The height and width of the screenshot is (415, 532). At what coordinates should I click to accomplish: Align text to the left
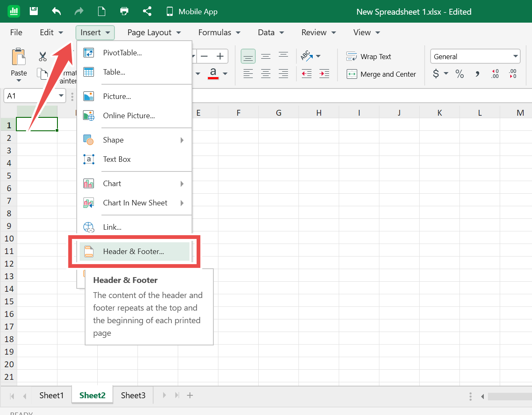(248, 74)
